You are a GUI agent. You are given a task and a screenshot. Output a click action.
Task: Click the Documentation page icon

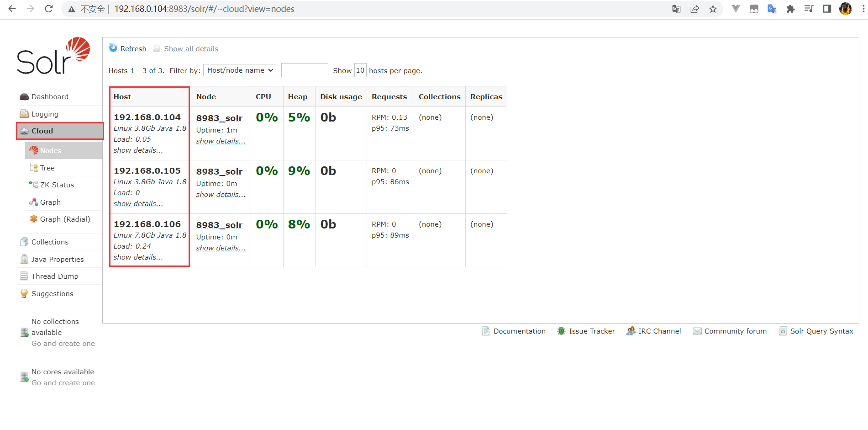tap(486, 331)
